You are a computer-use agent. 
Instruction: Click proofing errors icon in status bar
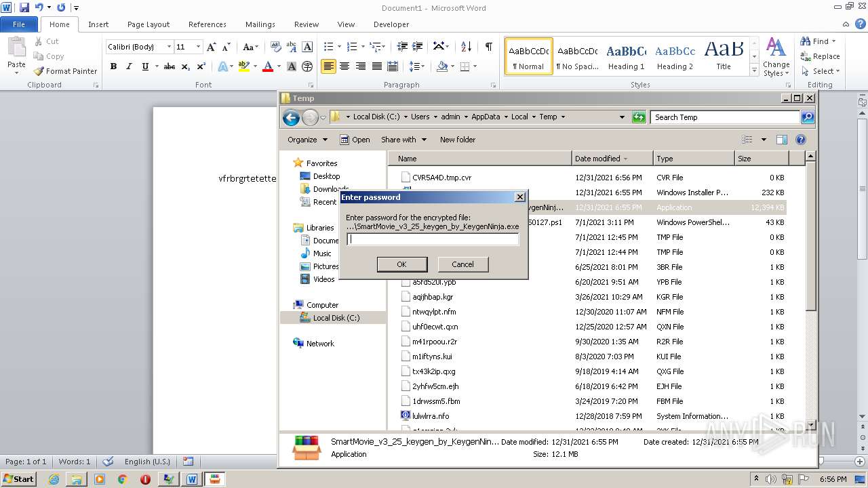(108, 462)
